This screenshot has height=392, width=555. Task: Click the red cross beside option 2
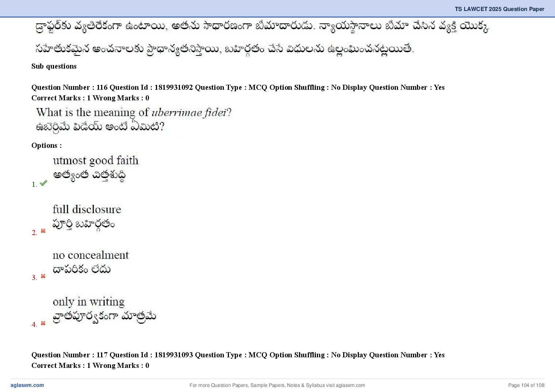[x=43, y=231]
